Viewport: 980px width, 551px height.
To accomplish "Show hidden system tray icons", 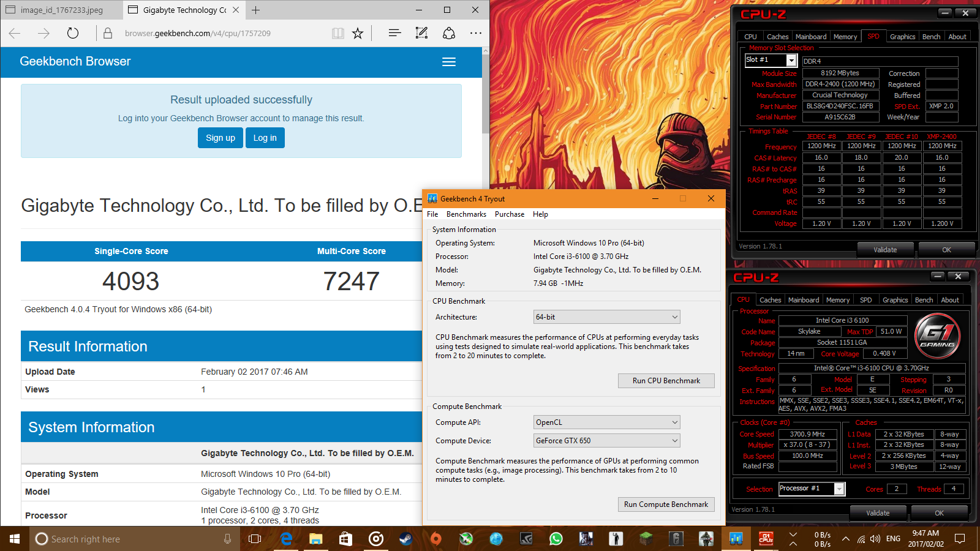I will (846, 539).
